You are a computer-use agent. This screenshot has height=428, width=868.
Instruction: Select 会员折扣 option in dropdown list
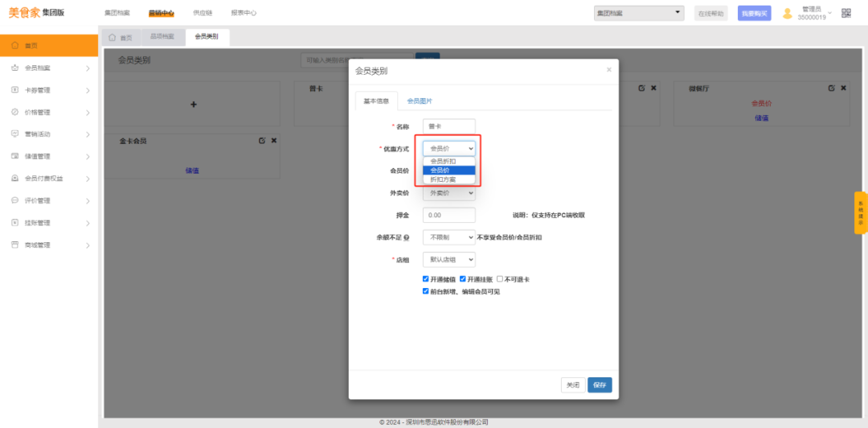point(449,162)
